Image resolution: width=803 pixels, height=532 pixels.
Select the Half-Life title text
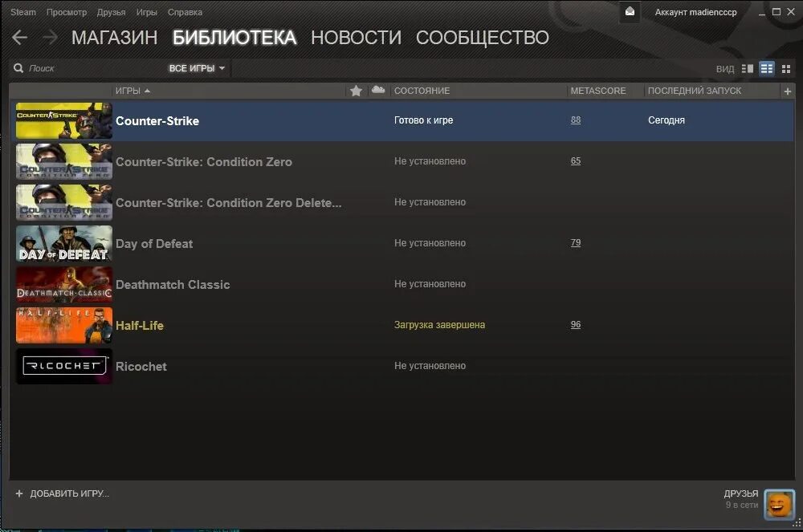[x=139, y=325]
